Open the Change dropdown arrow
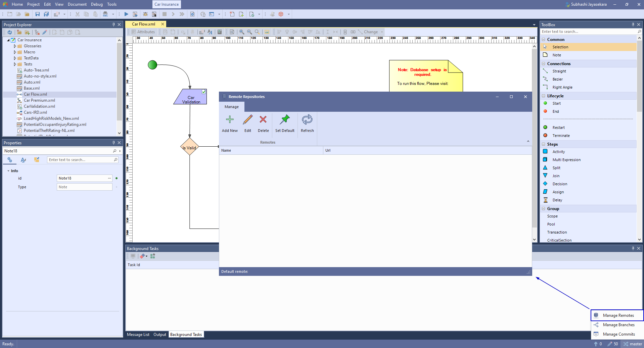The width and height of the screenshot is (644, 348). pyautogui.click(x=382, y=32)
